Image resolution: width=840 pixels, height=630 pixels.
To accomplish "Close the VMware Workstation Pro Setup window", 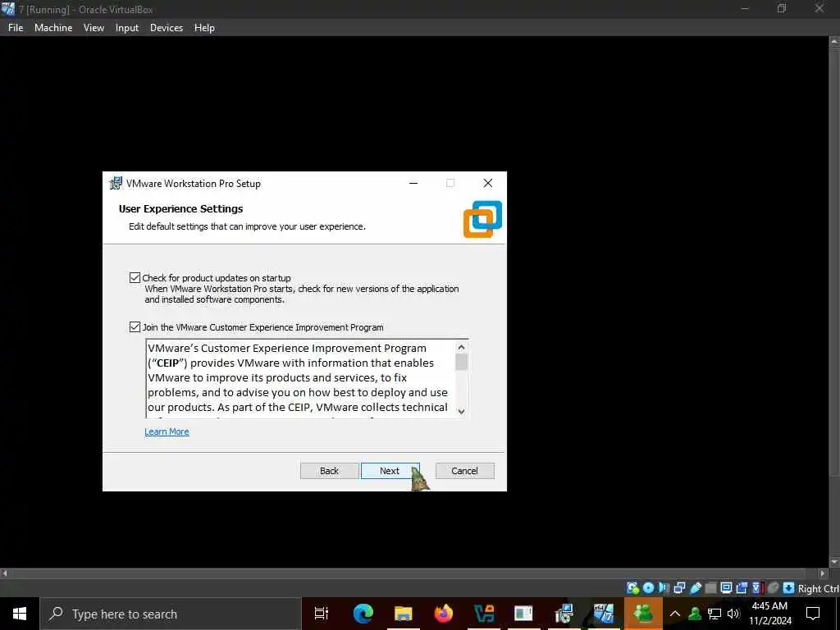I will [x=487, y=183].
